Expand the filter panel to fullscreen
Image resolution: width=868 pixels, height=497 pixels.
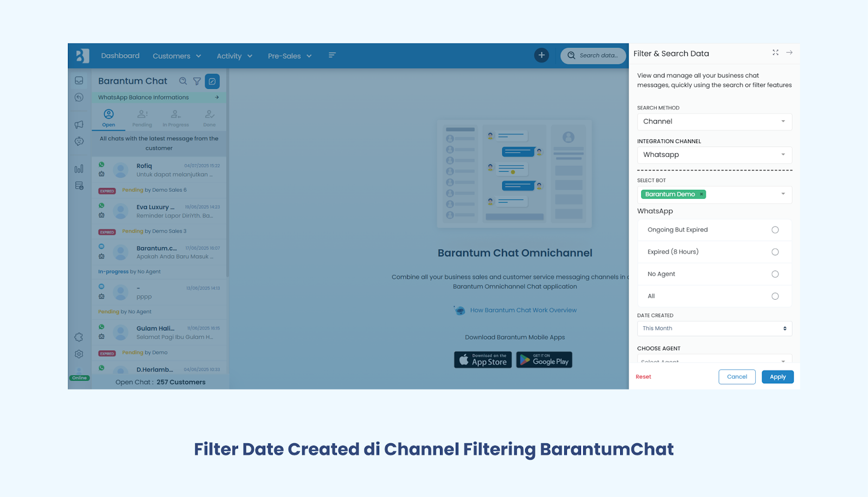(x=775, y=53)
